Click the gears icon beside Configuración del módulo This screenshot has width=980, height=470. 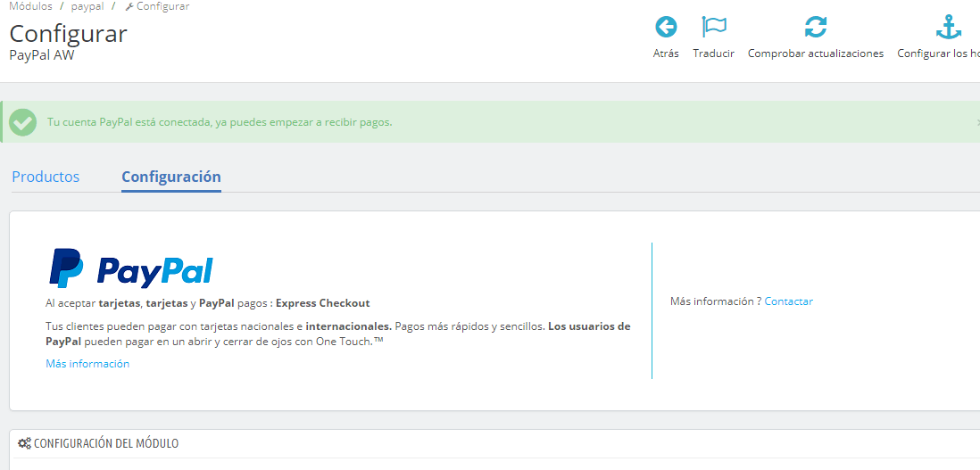24,444
